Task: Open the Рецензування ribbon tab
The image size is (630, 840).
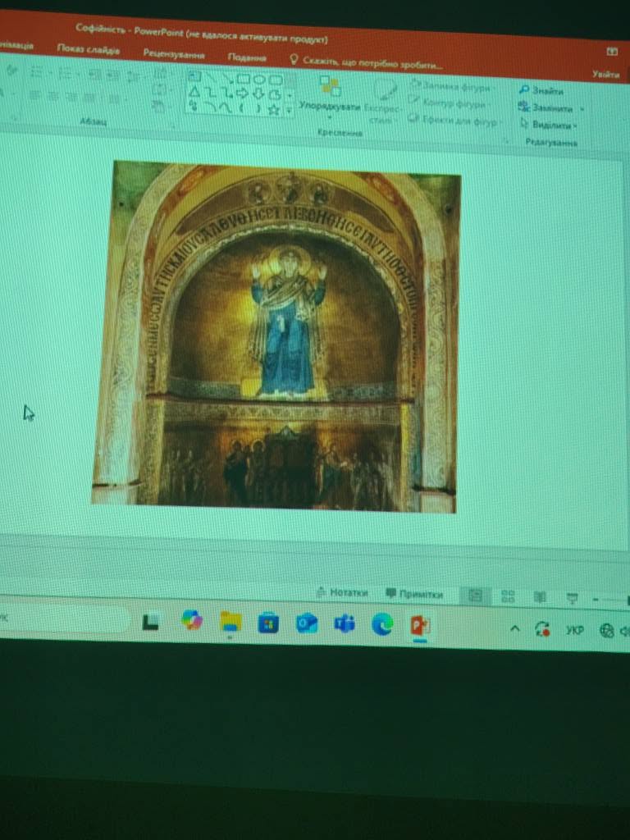Action: pos(174,54)
